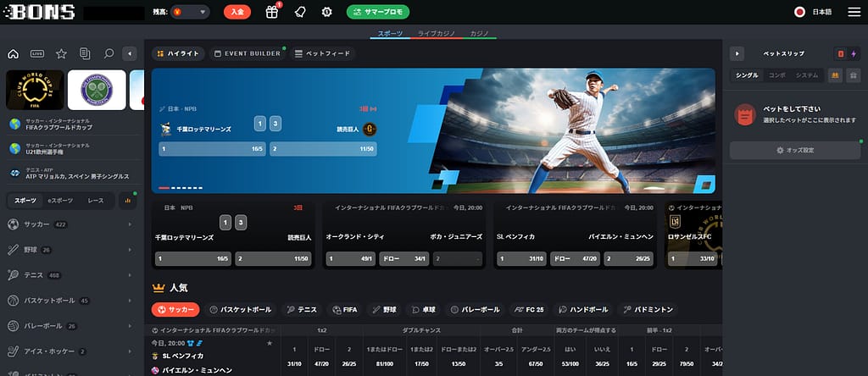Open the balance dropdown
The height and width of the screenshot is (376, 868).
click(x=191, y=12)
